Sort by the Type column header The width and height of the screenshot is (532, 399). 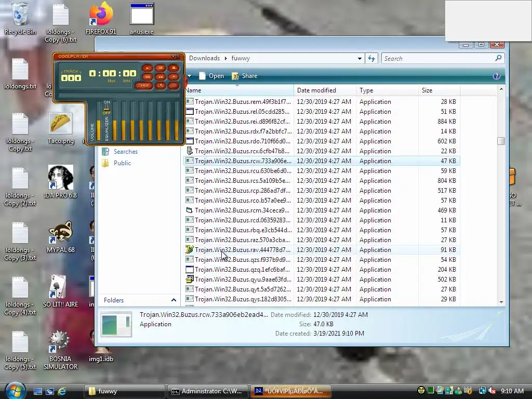tap(388, 90)
